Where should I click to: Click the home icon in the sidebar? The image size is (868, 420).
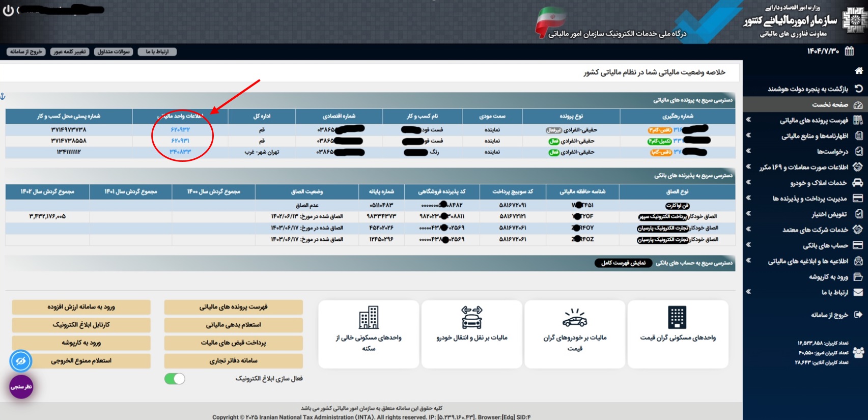coord(858,71)
